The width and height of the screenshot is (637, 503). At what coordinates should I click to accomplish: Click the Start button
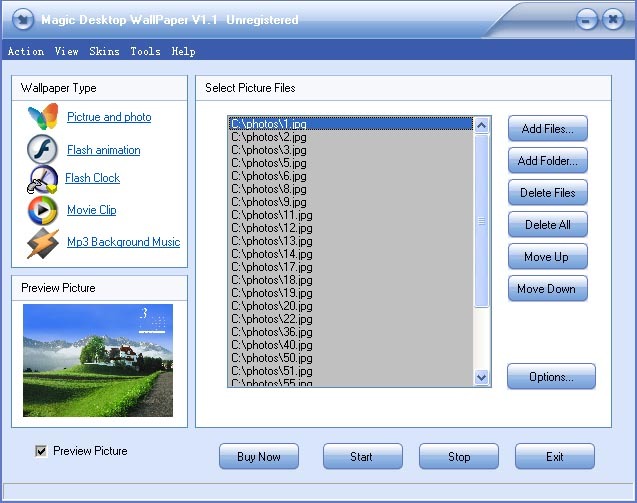(363, 457)
